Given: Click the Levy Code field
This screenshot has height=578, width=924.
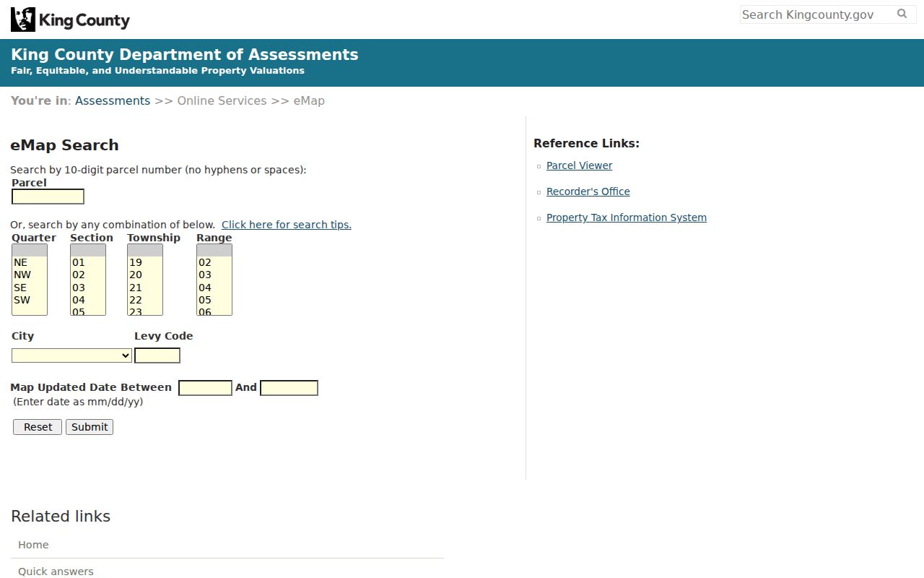Looking at the screenshot, I should [x=157, y=355].
